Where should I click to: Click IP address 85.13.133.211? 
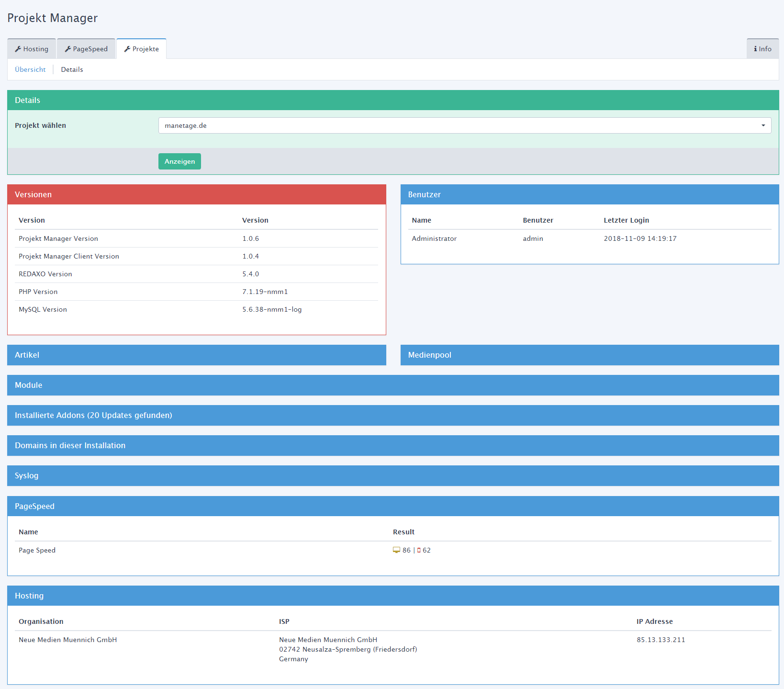[x=661, y=640]
